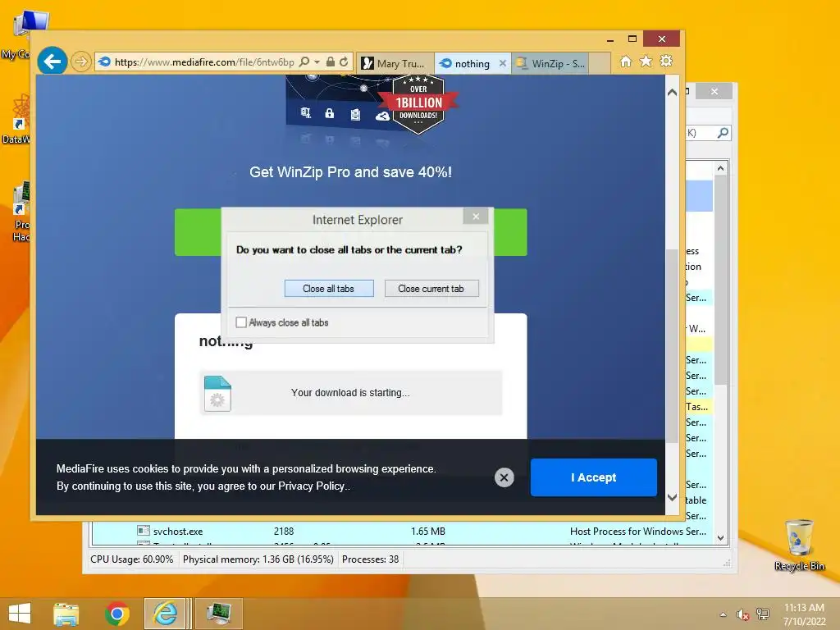Select the svchost.exe row in Process Hacker

coord(403,532)
